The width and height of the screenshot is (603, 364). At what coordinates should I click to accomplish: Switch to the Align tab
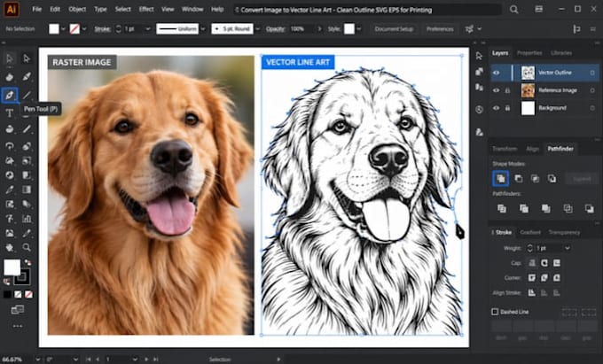pos(532,149)
